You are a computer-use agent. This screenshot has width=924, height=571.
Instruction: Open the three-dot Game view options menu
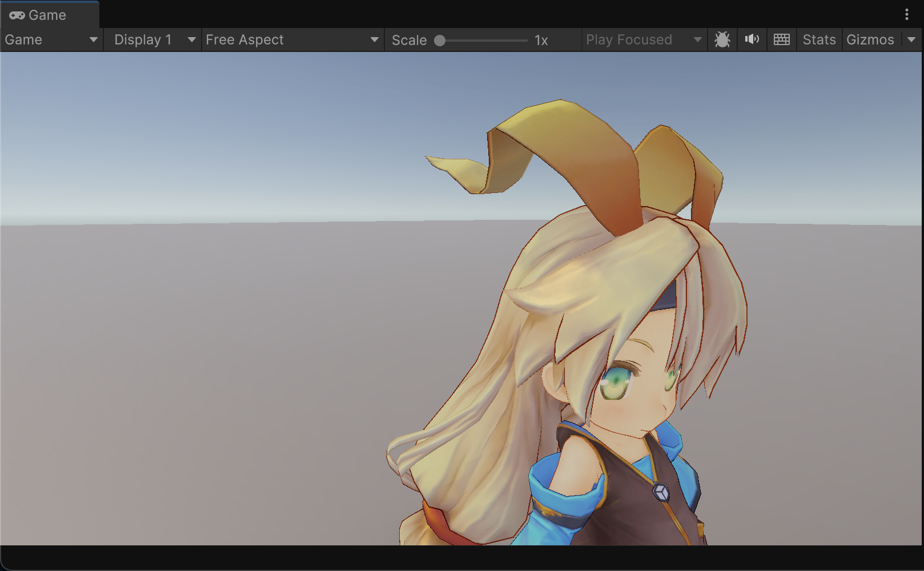tap(907, 15)
